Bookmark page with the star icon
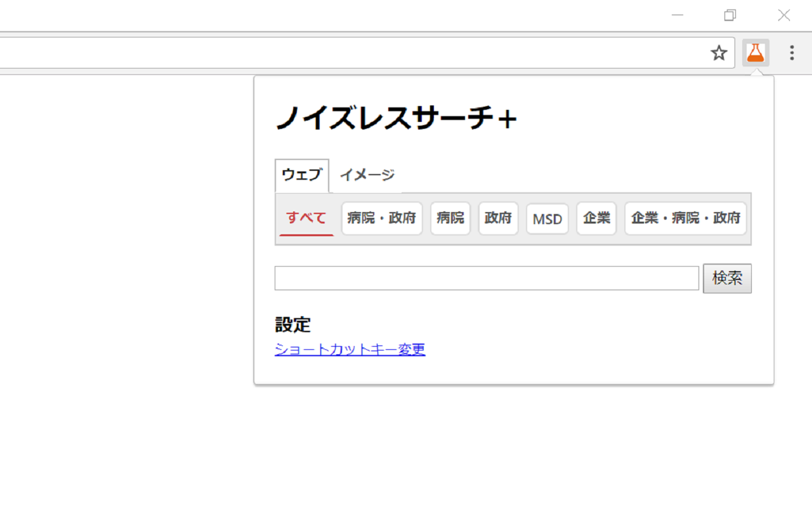 tap(719, 53)
